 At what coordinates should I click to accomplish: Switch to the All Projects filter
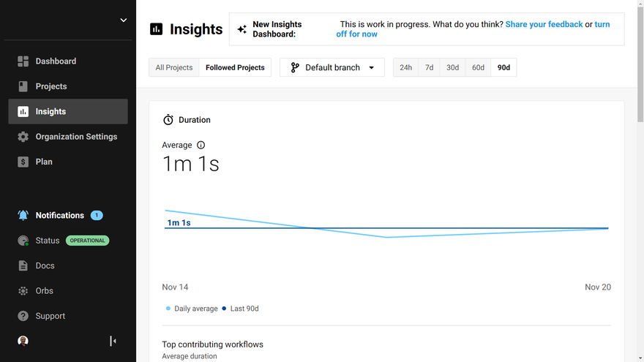pyautogui.click(x=174, y=68)
